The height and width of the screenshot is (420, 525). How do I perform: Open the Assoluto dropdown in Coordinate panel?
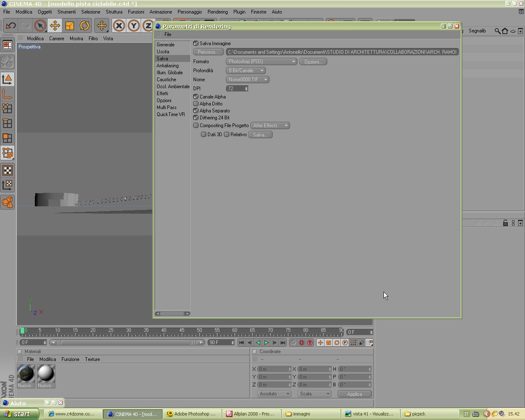click(x=274, y=394)
